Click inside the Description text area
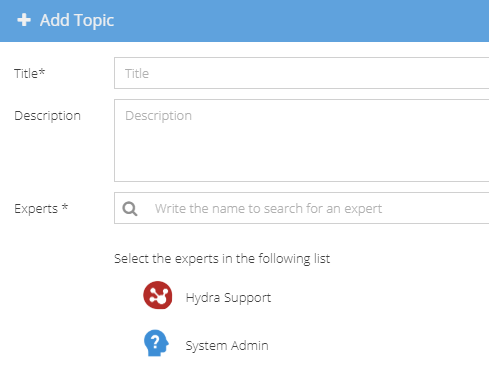The height and width of the screenshot is (373, 489). click(302, 140)
